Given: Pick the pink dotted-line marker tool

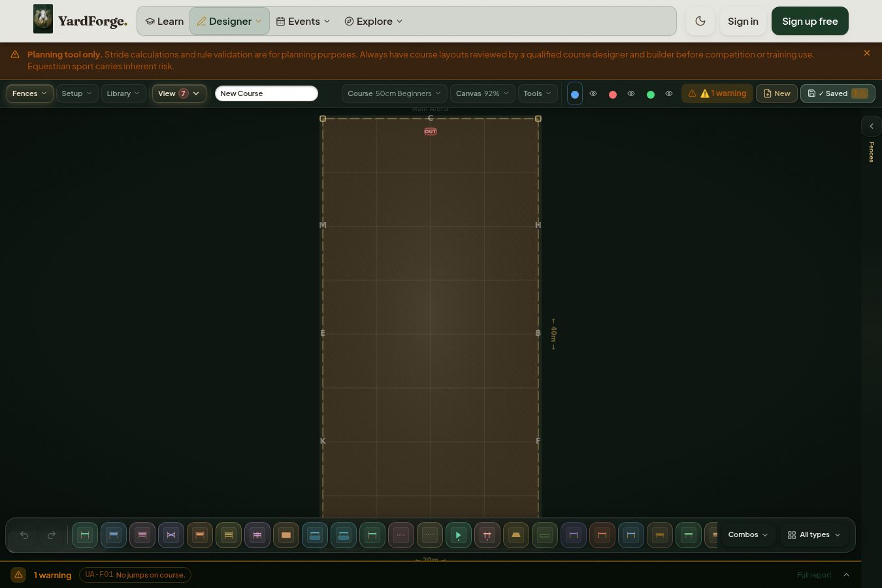Looking at the screenshot, I should (401, 535).
